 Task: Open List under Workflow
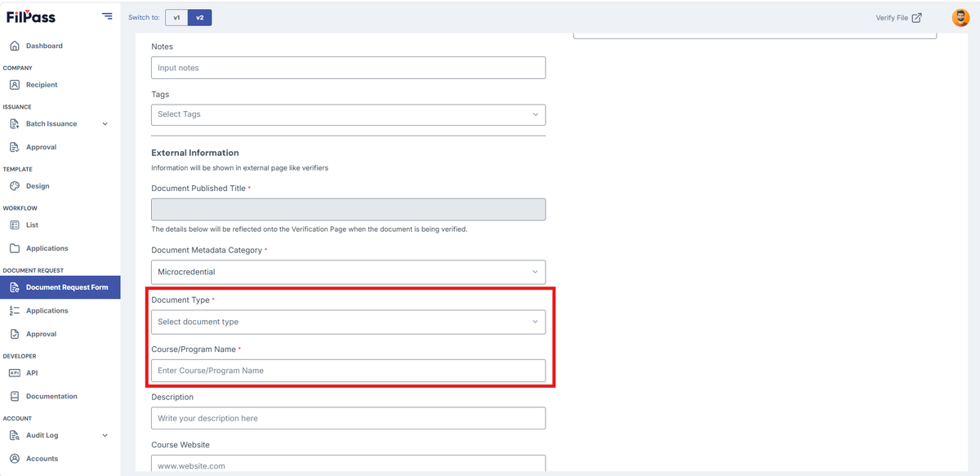32,225
